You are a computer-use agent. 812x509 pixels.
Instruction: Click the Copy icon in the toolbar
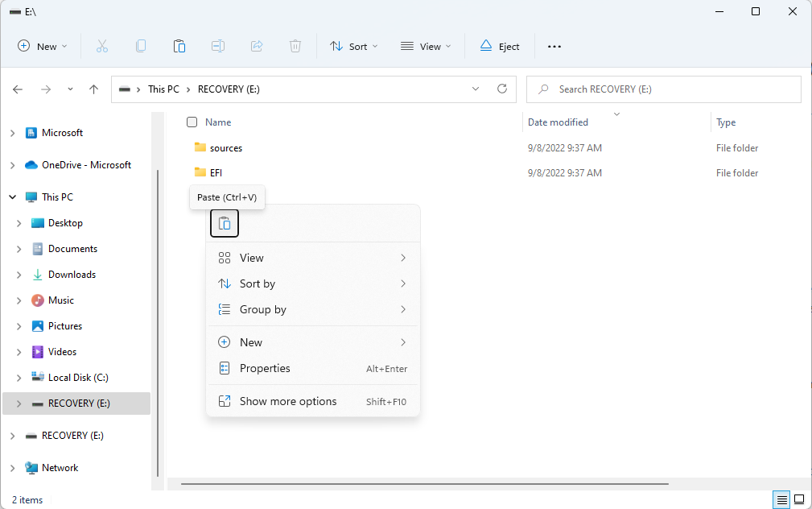(140, 46)
